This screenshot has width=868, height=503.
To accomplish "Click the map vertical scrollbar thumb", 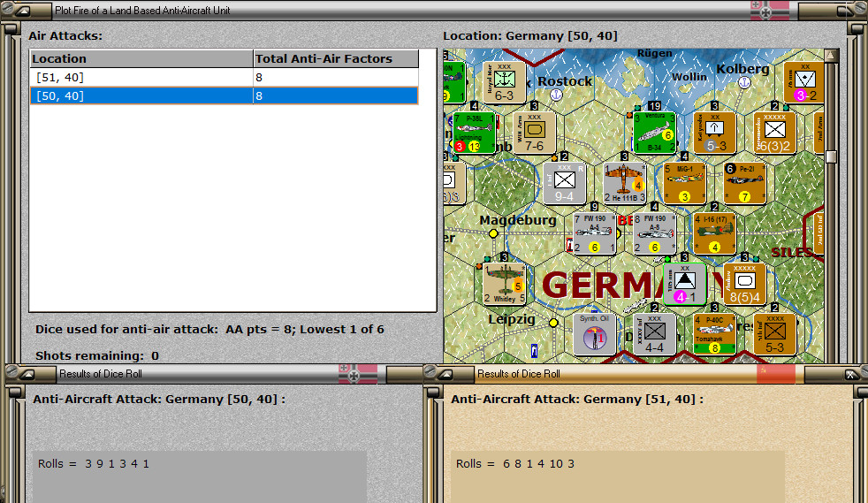I will 831,156.
